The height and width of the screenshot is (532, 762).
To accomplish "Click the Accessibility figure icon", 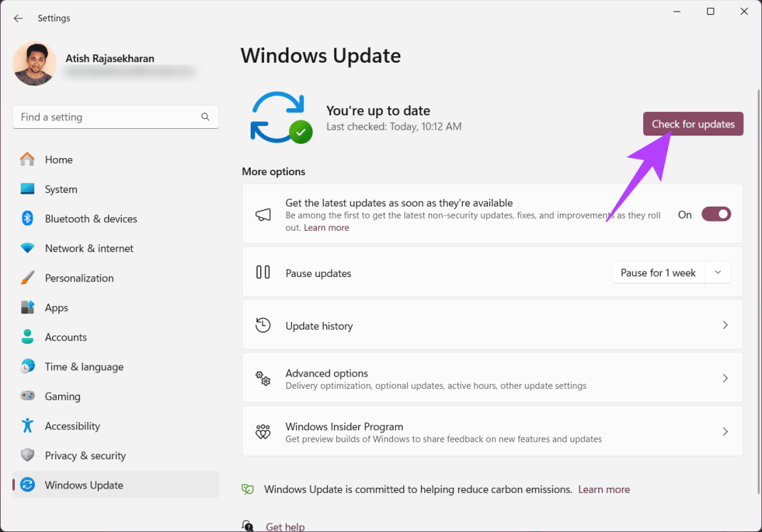I will 28,426.
